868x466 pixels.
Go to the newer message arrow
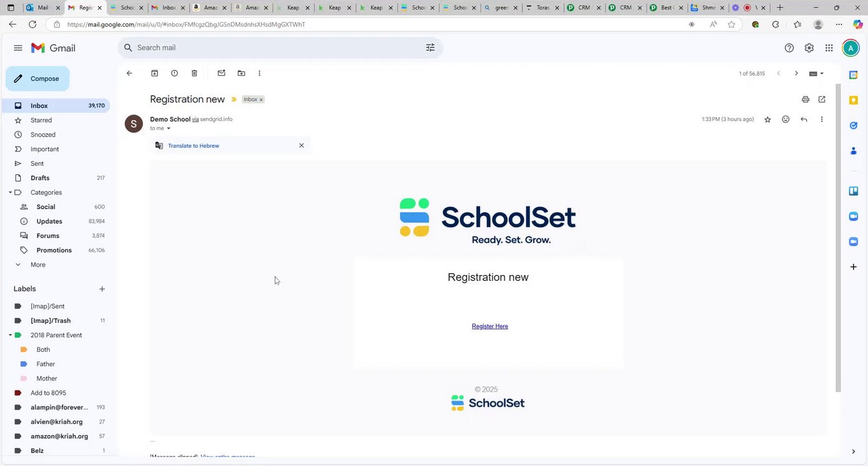pyautogui.click(x=779, y=73)
